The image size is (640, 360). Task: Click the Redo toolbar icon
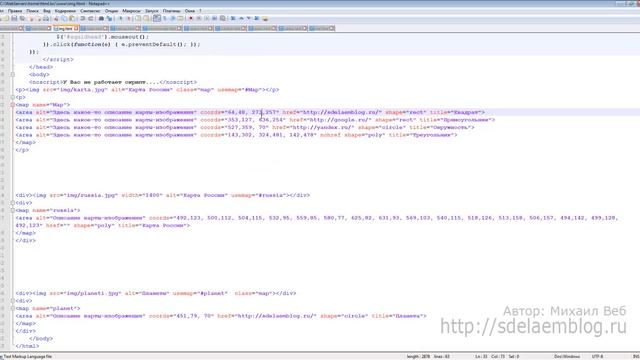point(90,18)
